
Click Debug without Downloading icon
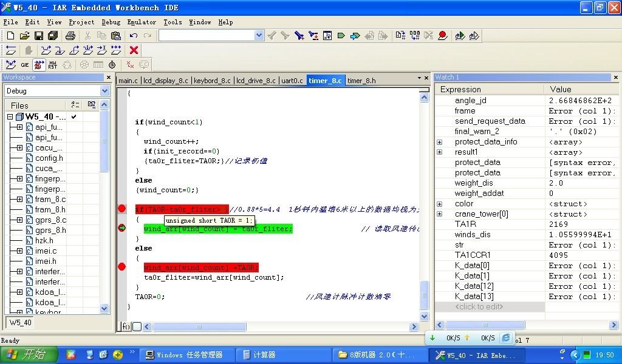pyautogui.click(x=474, y=36)
